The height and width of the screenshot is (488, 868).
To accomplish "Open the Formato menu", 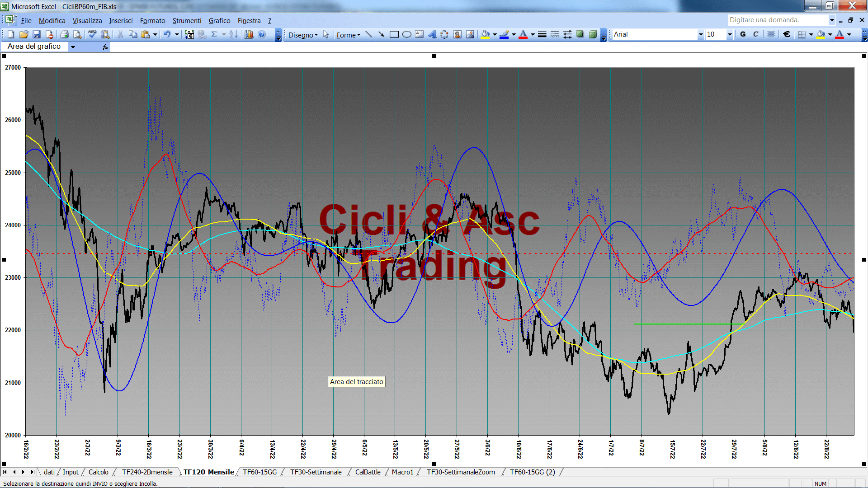I will tap(153, 21).
